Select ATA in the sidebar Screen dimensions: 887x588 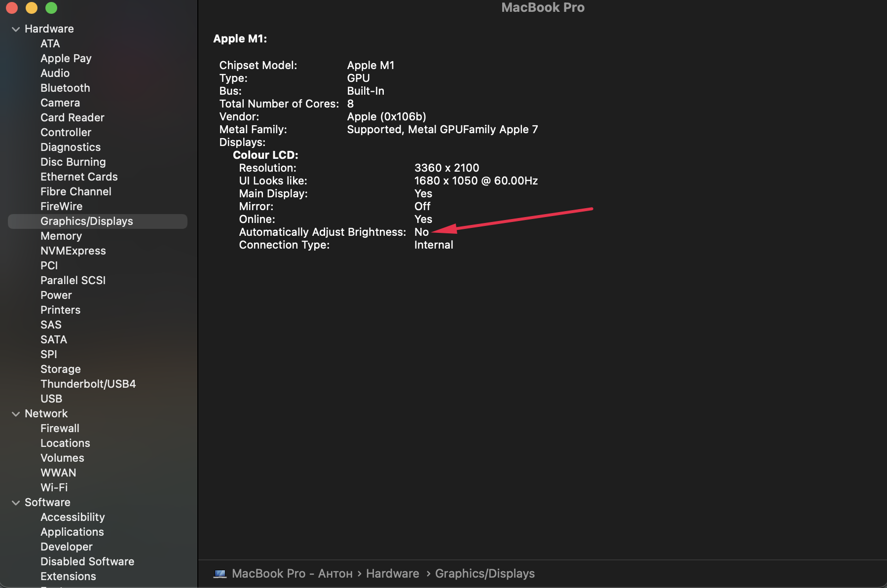(50, 43)
